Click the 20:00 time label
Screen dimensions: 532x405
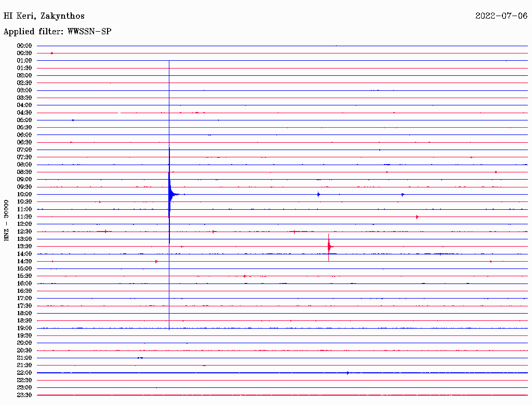(24, 343)
